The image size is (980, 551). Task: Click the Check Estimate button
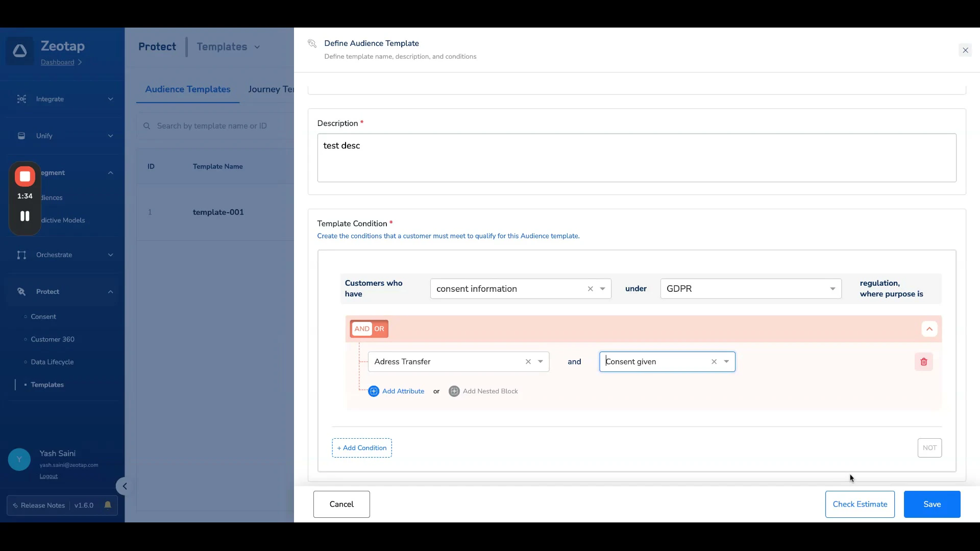coord(860,504)
